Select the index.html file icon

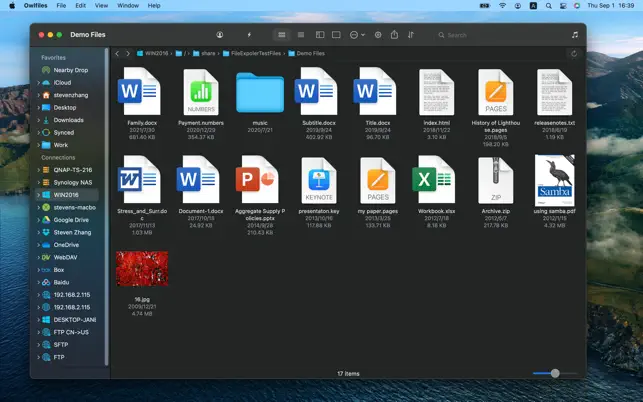[437, 92]
